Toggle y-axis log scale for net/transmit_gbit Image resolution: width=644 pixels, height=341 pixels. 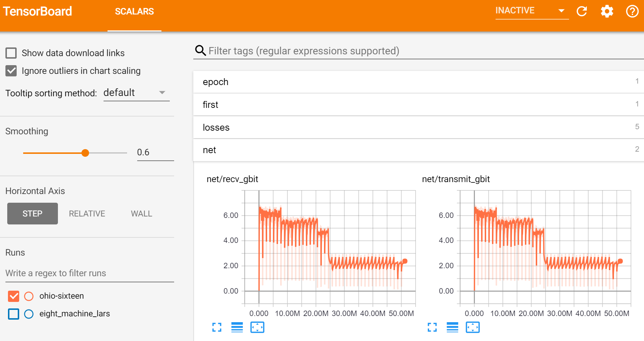pos(453,327)
